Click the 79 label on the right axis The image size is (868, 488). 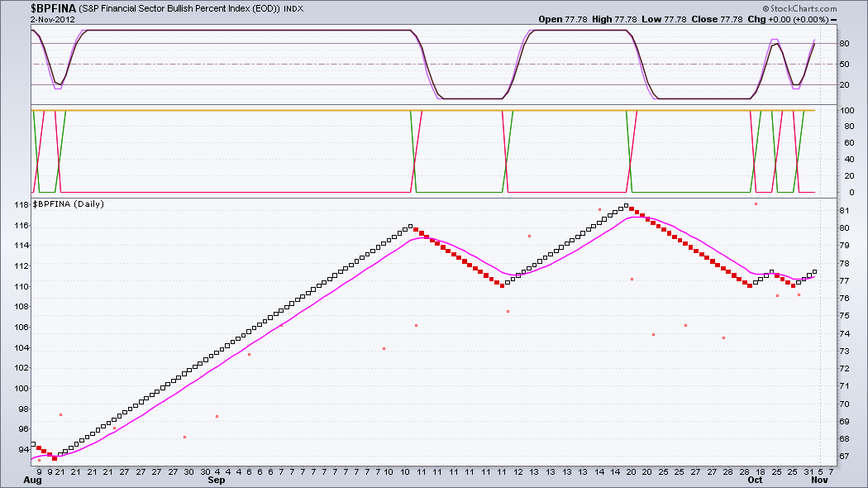pyautogui.click(x=844, y=246)
